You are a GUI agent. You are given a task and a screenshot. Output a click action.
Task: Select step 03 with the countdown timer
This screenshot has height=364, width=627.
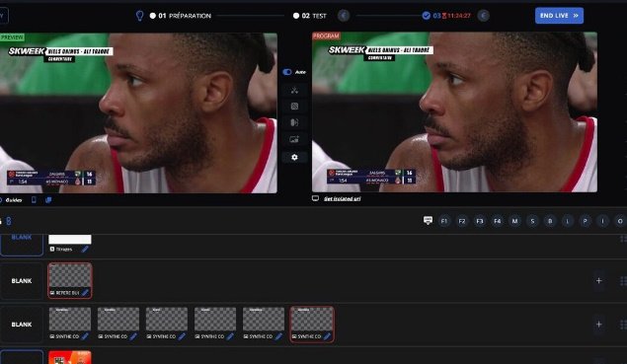coord(446,16)
